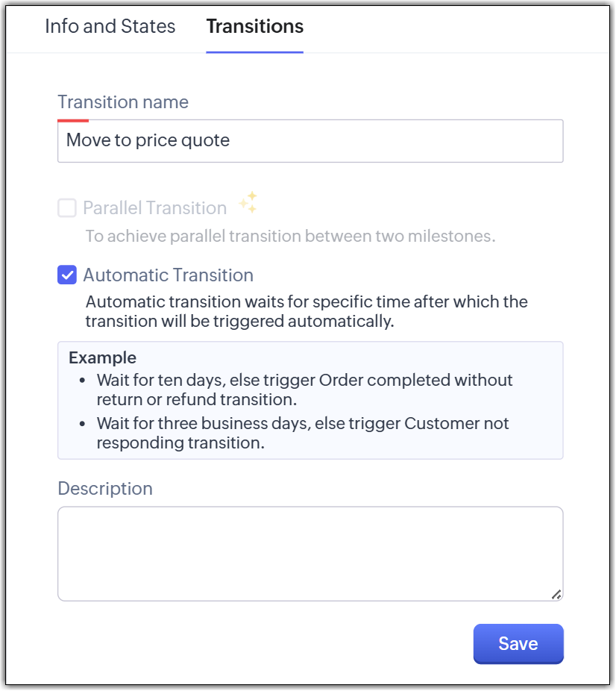616x691 pixels.
Task: Click on 'Move to price quote' text
Action: [148, 140]
